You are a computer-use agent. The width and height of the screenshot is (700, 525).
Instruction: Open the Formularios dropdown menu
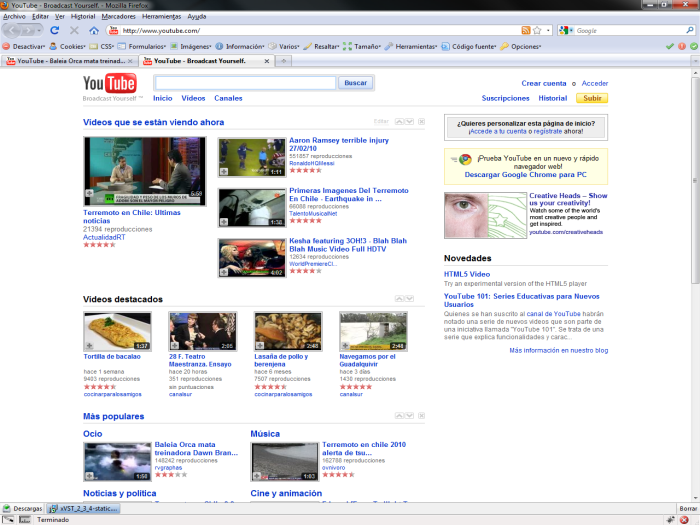[142, 46]
